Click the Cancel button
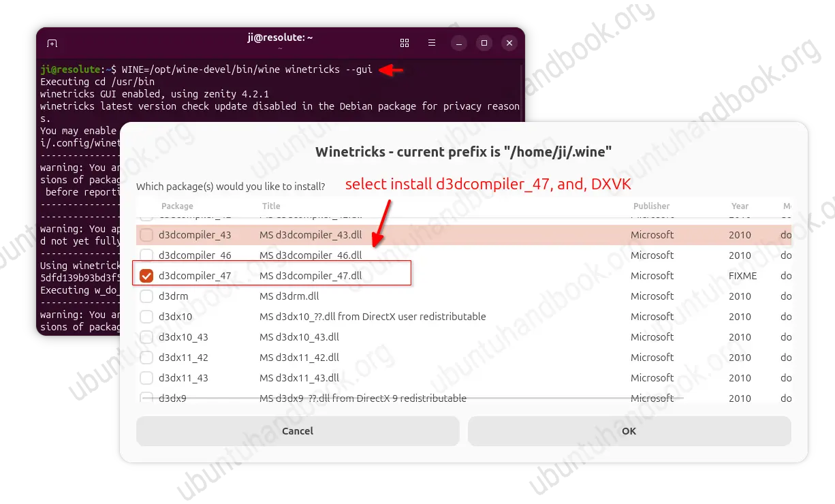Screen dimensions: 835x504 pos(298,431)
